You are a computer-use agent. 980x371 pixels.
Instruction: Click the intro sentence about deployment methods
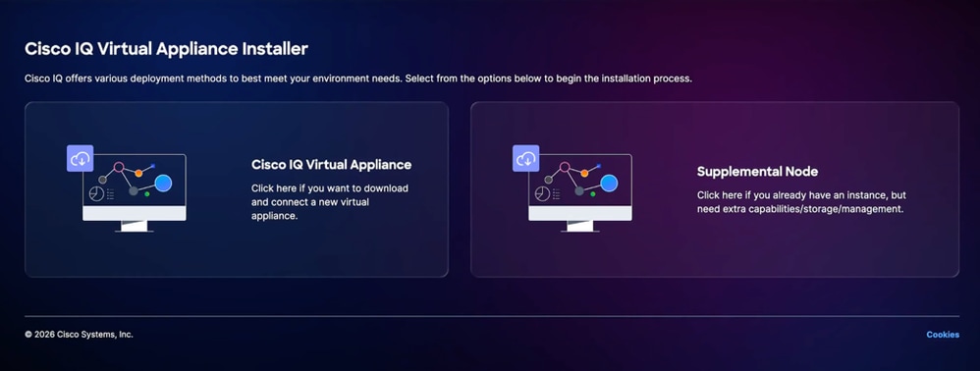(x=358, y=79)
